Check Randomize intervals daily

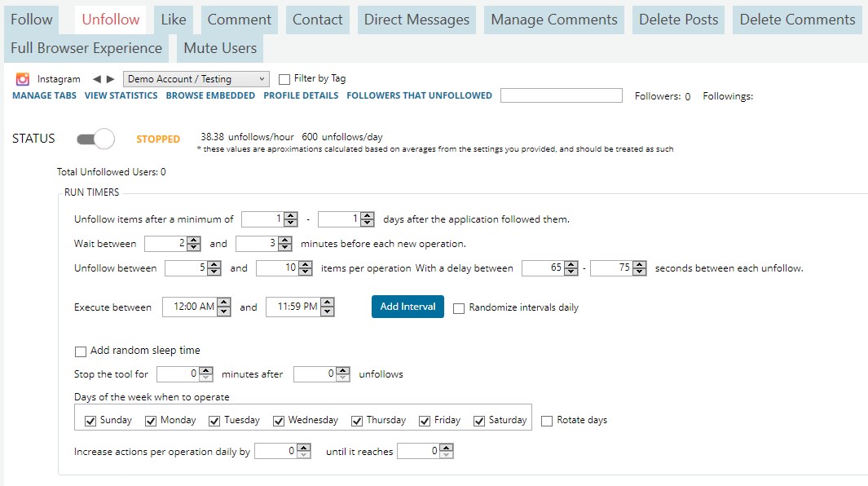coord(459,308)
